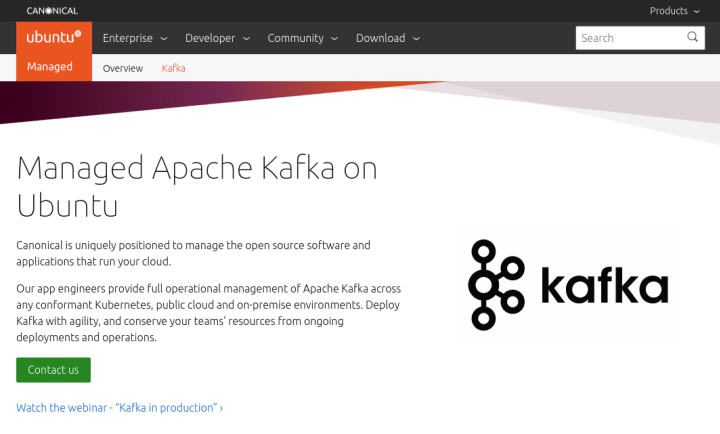Open the Developer menu
This screenshot has height=434, width=720.
(x=218, y=38)
